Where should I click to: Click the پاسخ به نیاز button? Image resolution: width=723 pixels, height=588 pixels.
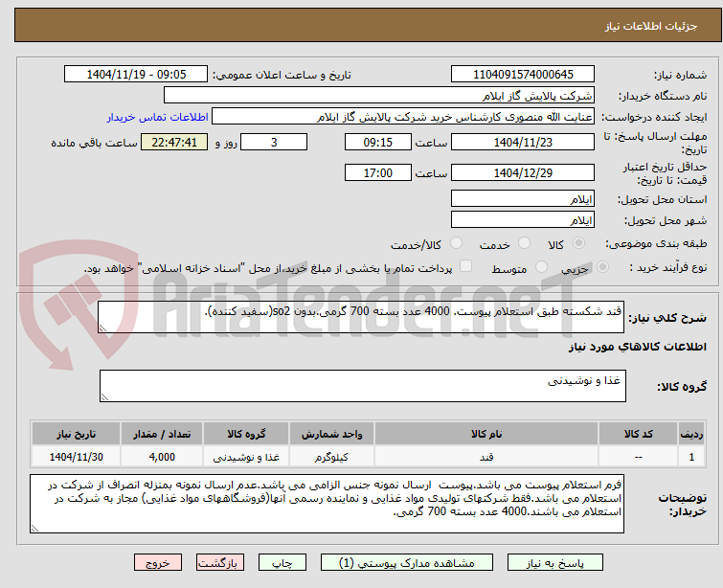(x=555, y=563)
